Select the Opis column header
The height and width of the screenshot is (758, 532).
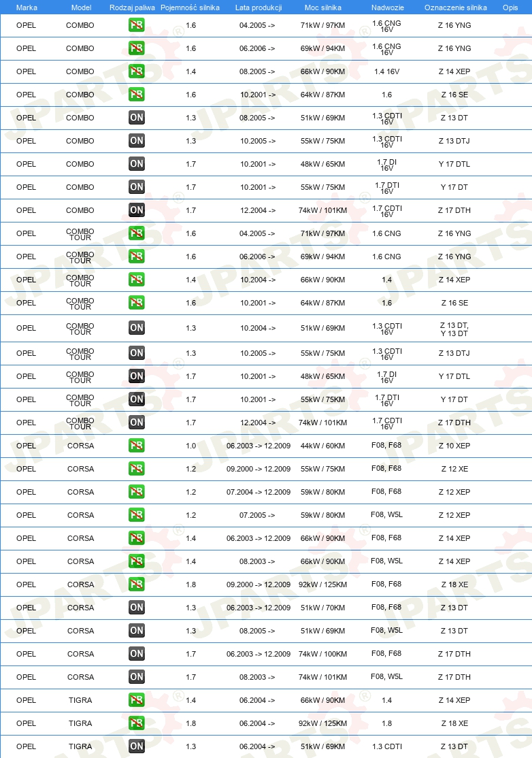coord(510,7)
